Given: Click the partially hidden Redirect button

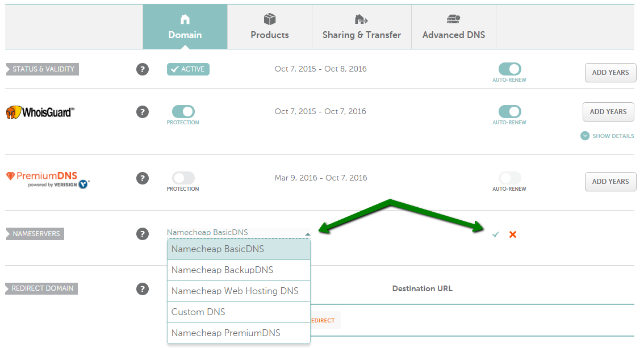Looking at the screenshot, I should point(325,321).
